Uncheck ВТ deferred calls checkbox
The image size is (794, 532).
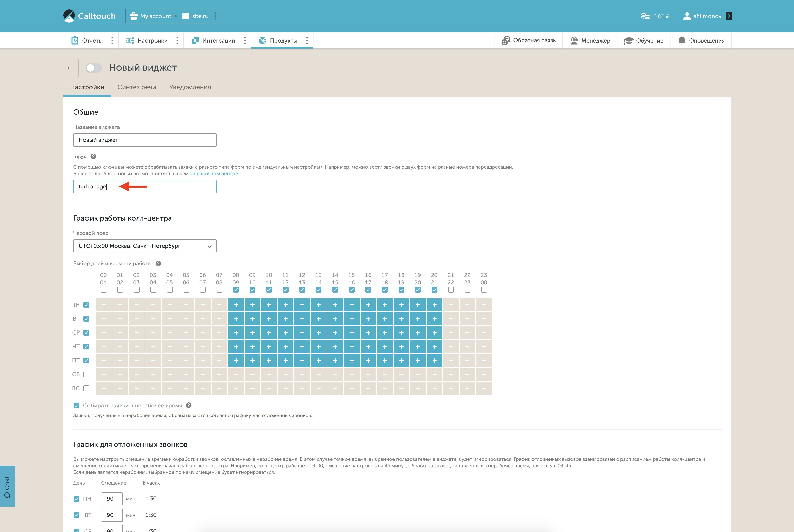click(x=77, y=515)
